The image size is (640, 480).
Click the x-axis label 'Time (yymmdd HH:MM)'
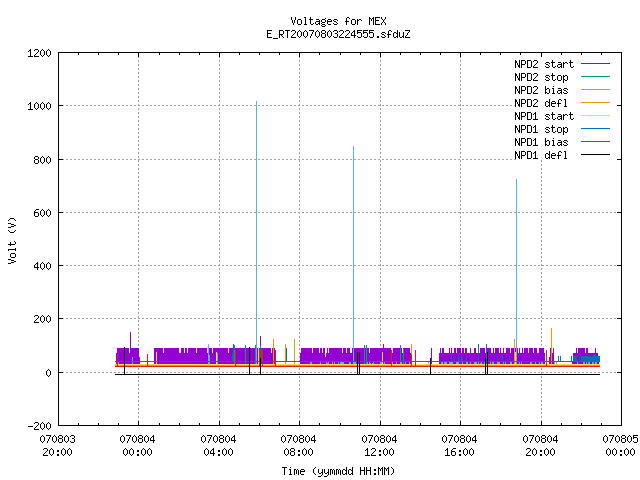click(x=338, y=471)
